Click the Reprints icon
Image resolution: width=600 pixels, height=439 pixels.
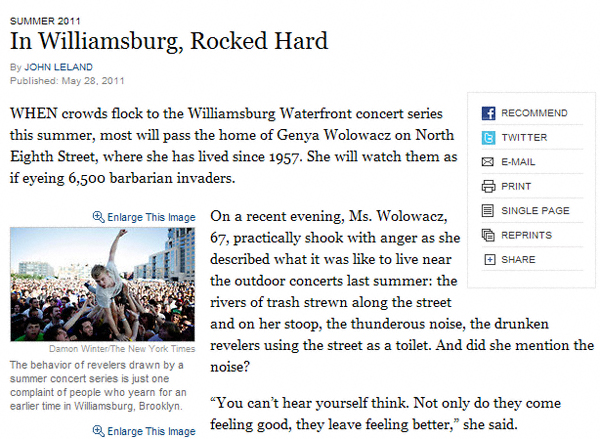(489, 235)
